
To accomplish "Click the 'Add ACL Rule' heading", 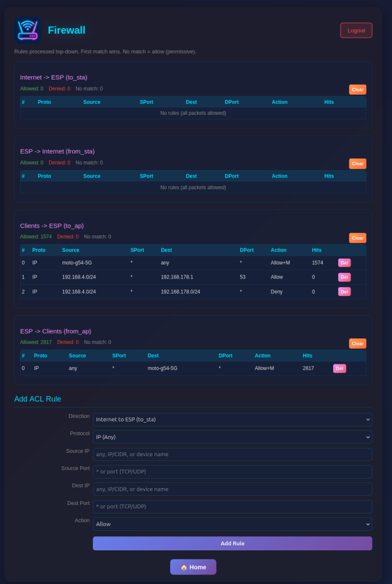I will 38,399.
